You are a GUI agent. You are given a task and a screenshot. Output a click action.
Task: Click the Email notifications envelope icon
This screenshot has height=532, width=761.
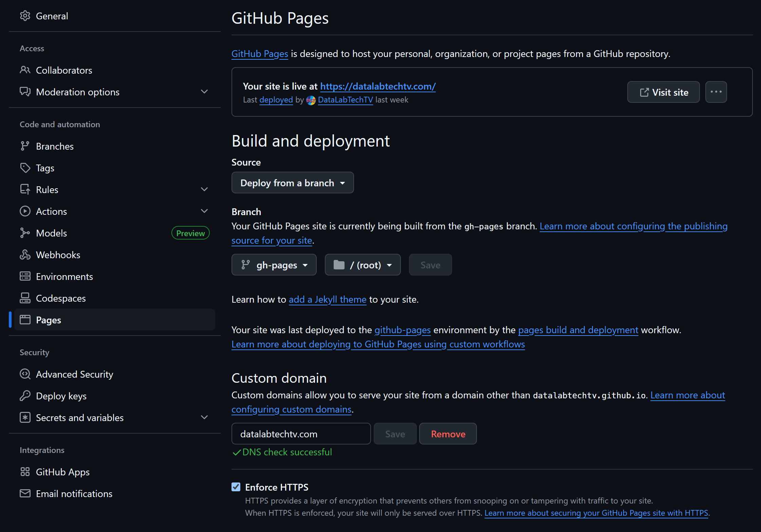pos(25,494)
